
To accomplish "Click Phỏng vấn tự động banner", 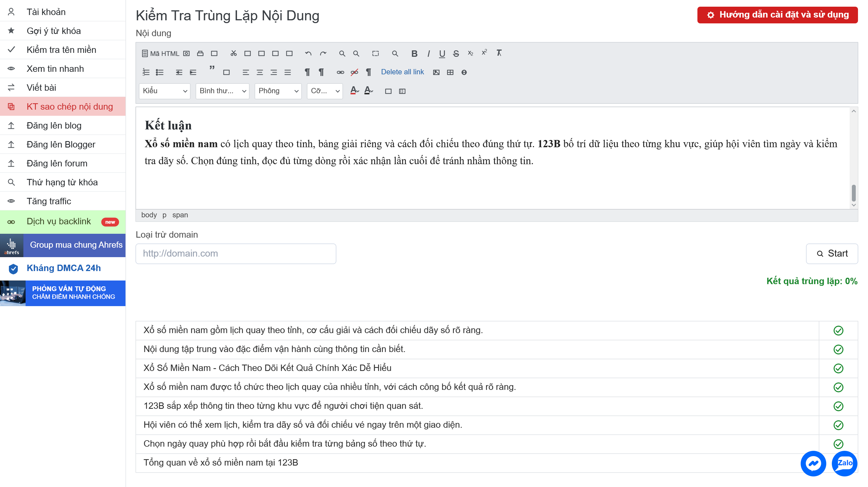I will 63,293.
